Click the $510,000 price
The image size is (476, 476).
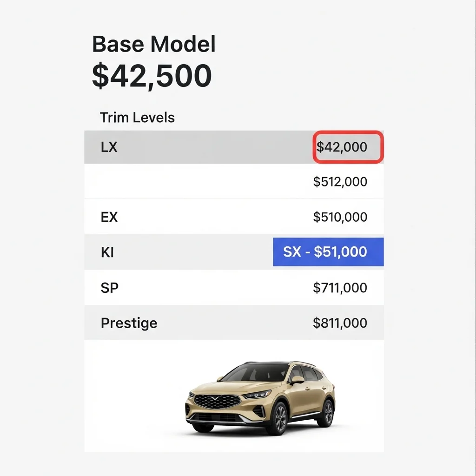click(340, 217)
